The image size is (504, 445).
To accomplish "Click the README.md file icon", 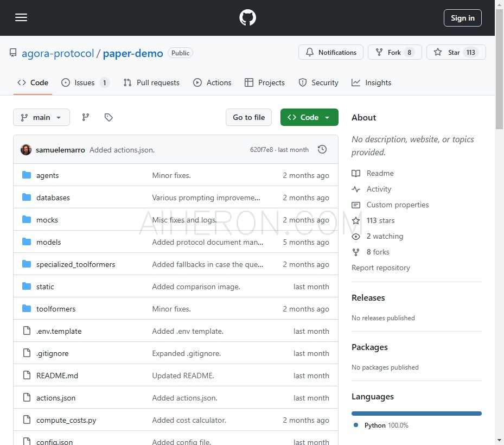I will pos(27,375).
